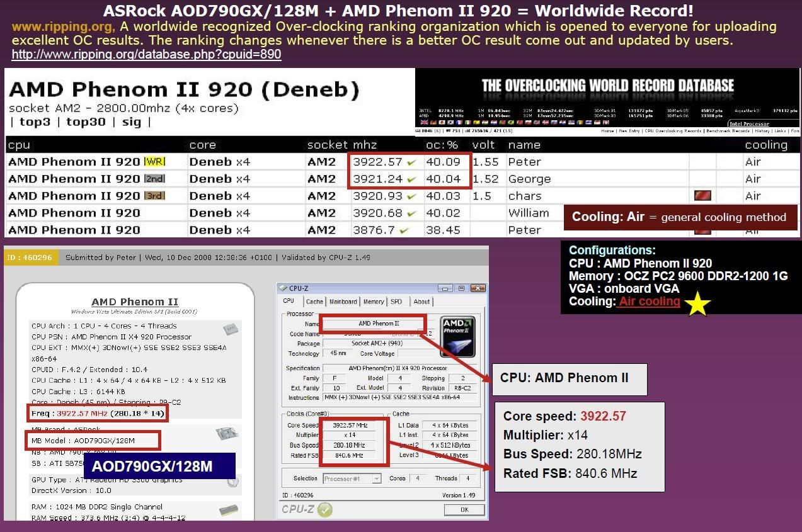The height and width of the screenshot is (532, 802).
Task: Click the brown 3rd place badge
Action: point(155,196)
